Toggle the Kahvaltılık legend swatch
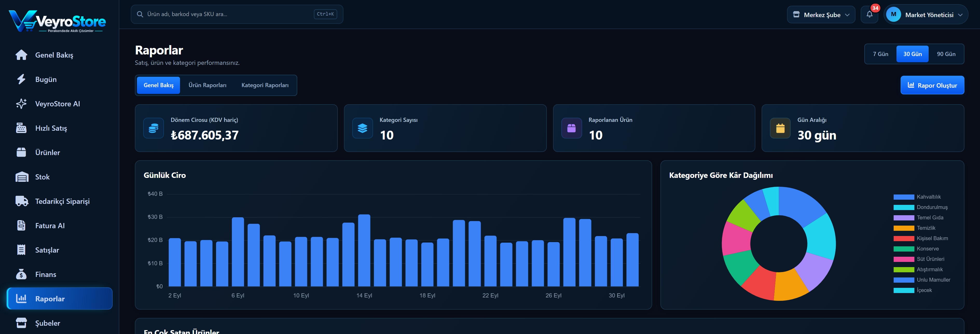Screen dimensions: 980x334 [903, 197]
